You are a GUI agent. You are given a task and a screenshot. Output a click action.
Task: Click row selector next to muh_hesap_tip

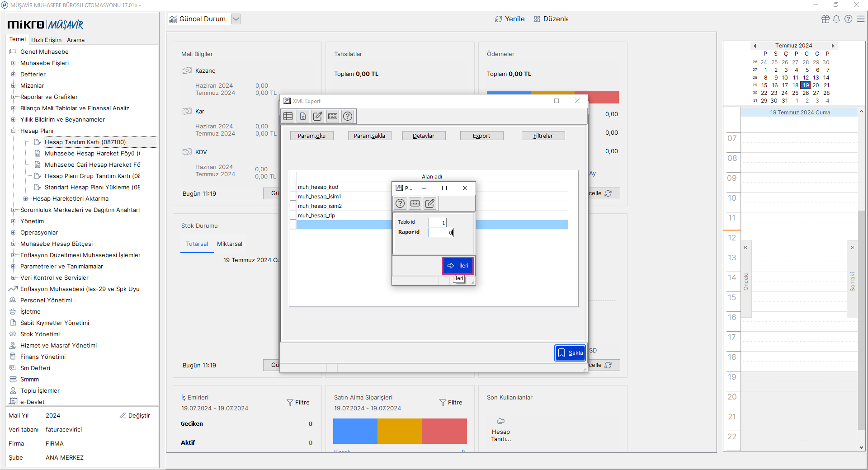292,216
